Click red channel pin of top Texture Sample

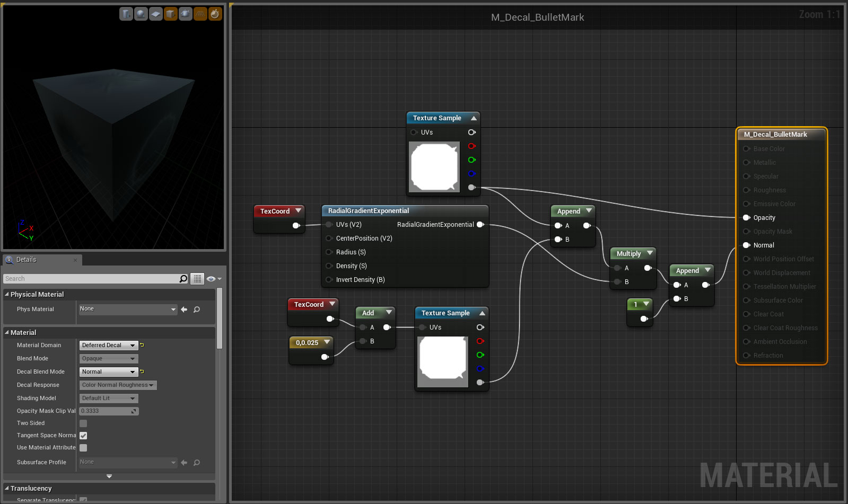471,146
